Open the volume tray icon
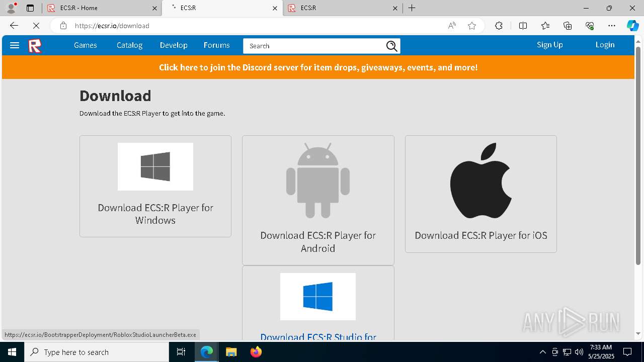 tap(579, 352)
